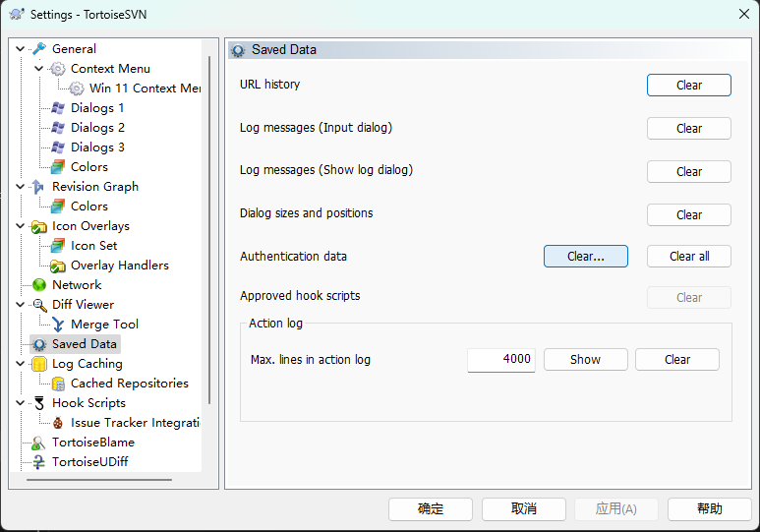Click Clear... for Authentication data
The image size is (760, 532).
[586, 256]
